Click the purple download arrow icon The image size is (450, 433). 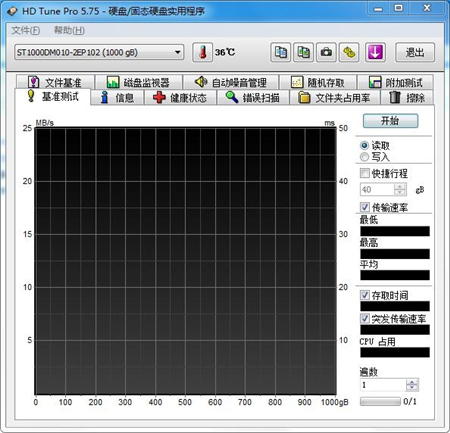[375, 52]
